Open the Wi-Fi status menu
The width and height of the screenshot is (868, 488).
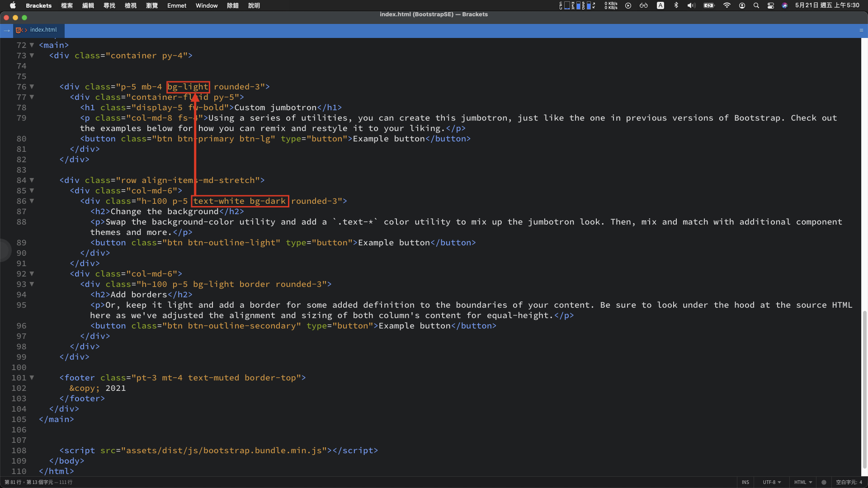coord(727,5)
